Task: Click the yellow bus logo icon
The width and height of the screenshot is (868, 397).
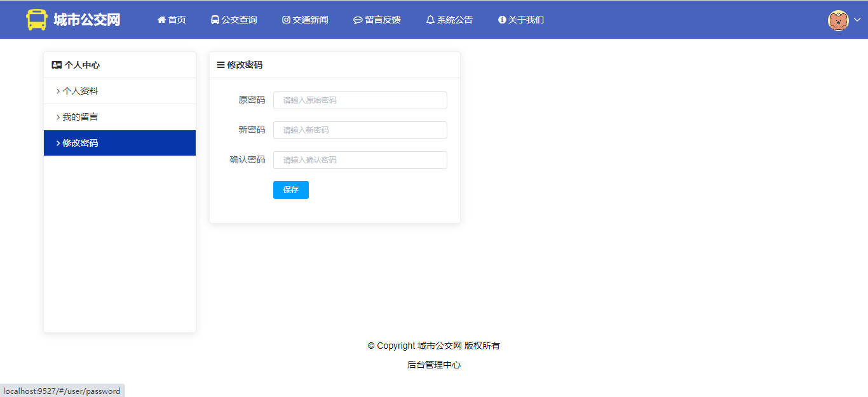Action: click(37, 20)
